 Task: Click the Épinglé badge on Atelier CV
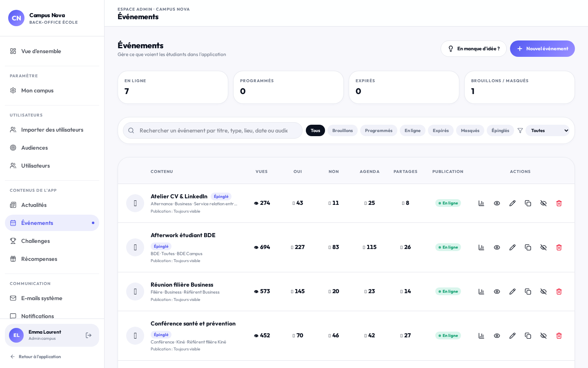tap(221, 197)
